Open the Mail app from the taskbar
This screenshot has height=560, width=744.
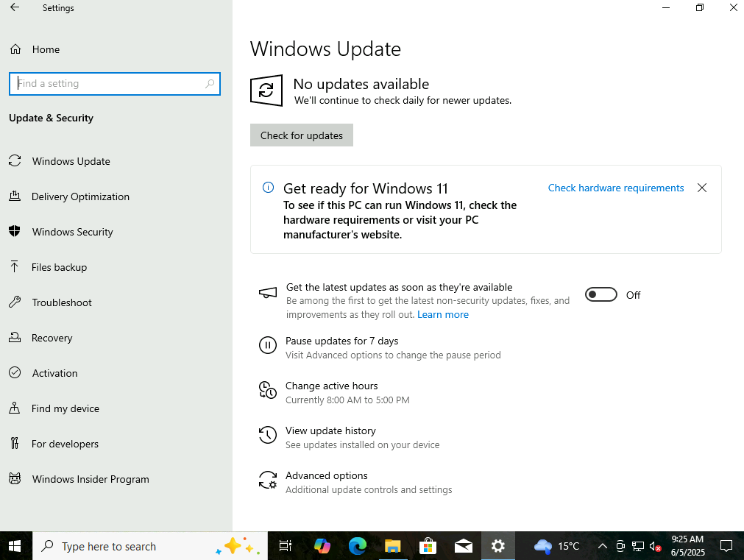point(463,546)
